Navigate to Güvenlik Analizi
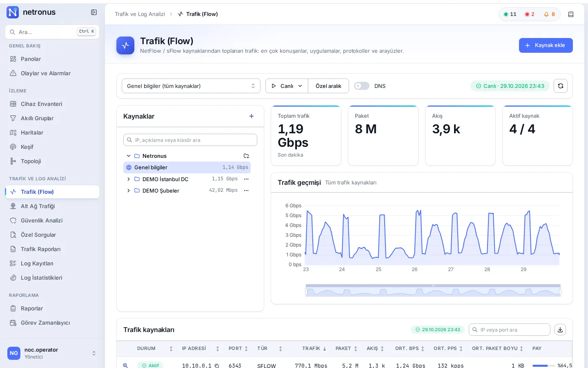Screen dimensions: 588x368 pyautogui.click(x=52, y=220)
